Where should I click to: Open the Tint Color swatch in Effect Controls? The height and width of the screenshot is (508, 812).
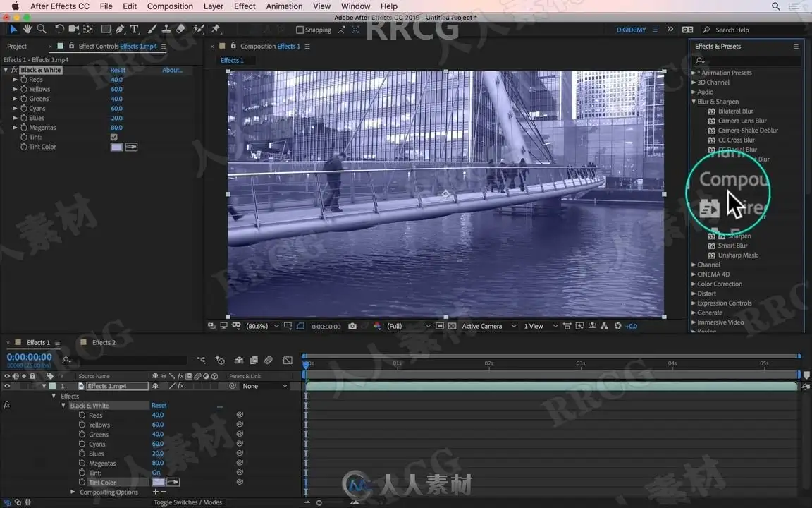coord(116,147)
